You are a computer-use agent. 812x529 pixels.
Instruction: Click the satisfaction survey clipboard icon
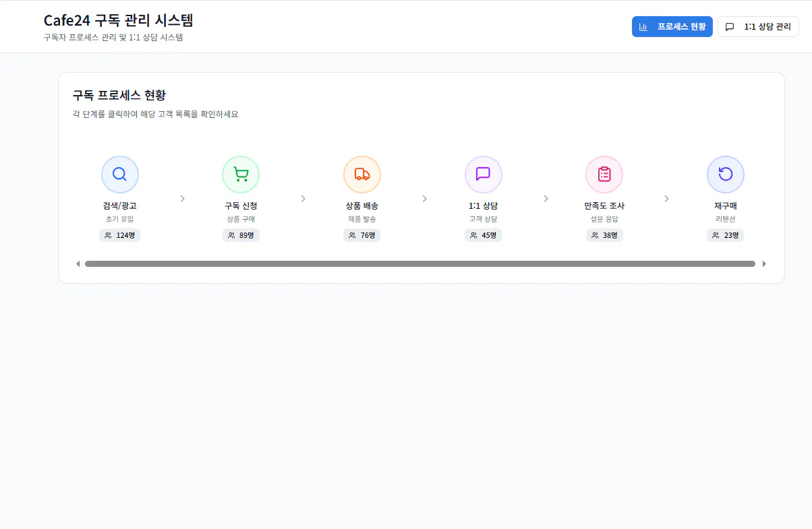pos(604,175)
